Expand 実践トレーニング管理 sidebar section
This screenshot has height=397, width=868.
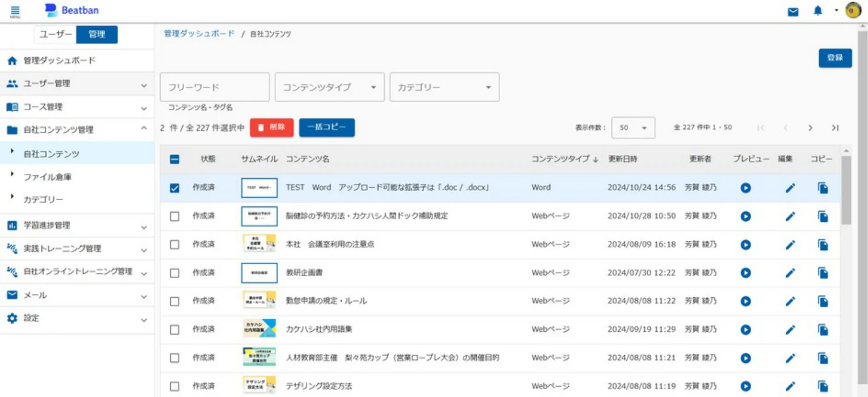pyautogui.click(x=77, y=248)
